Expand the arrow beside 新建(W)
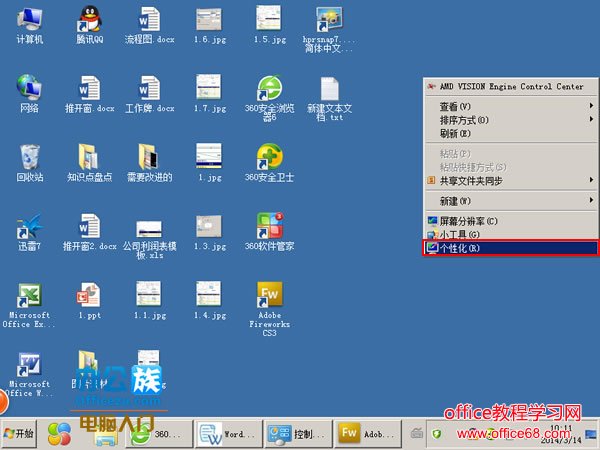 tap(591, 200)
